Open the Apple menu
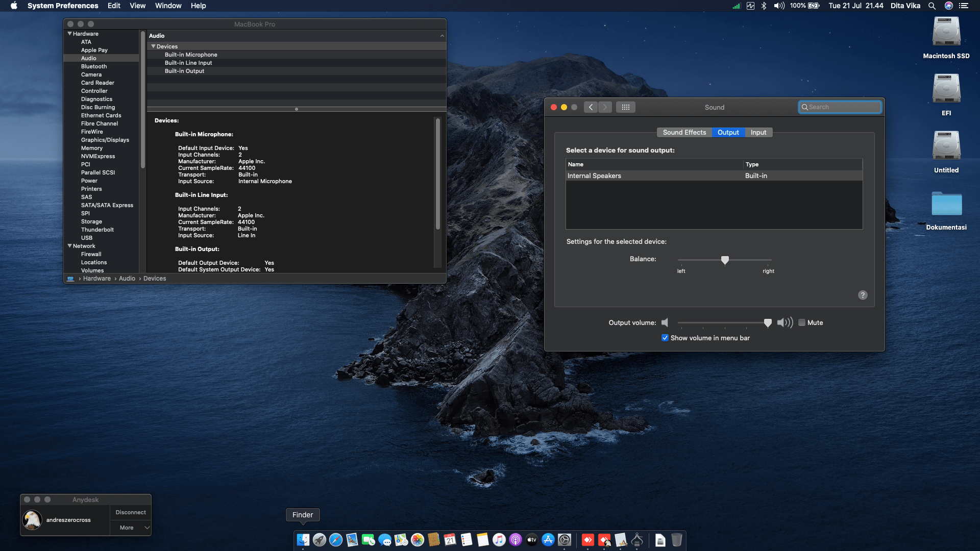 tap(14, 6)
